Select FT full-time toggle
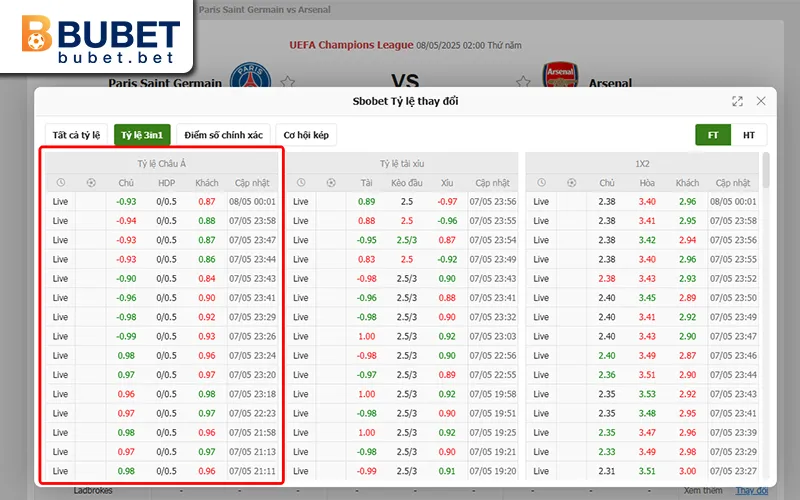The image size is (800, 500). pyautogui.click(x=713, y=135)
